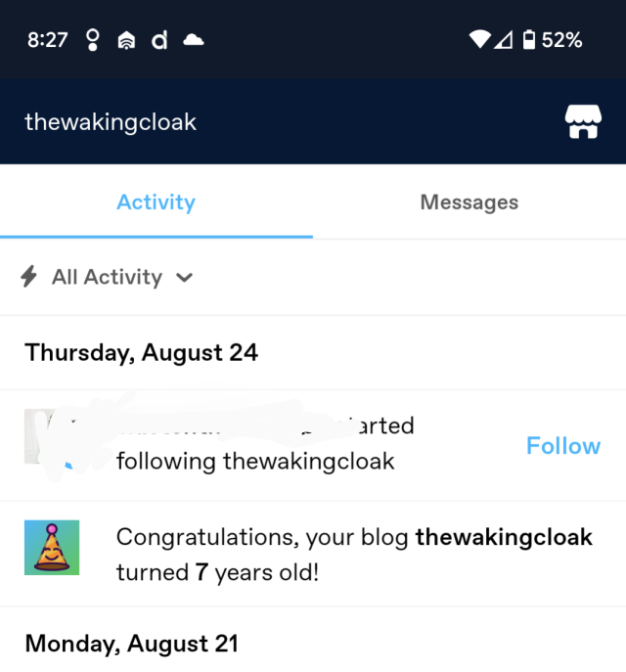Open bold thewakingcloak link in congratulations
The width and height of the screenshot is (626, 672).
(504, 537)
